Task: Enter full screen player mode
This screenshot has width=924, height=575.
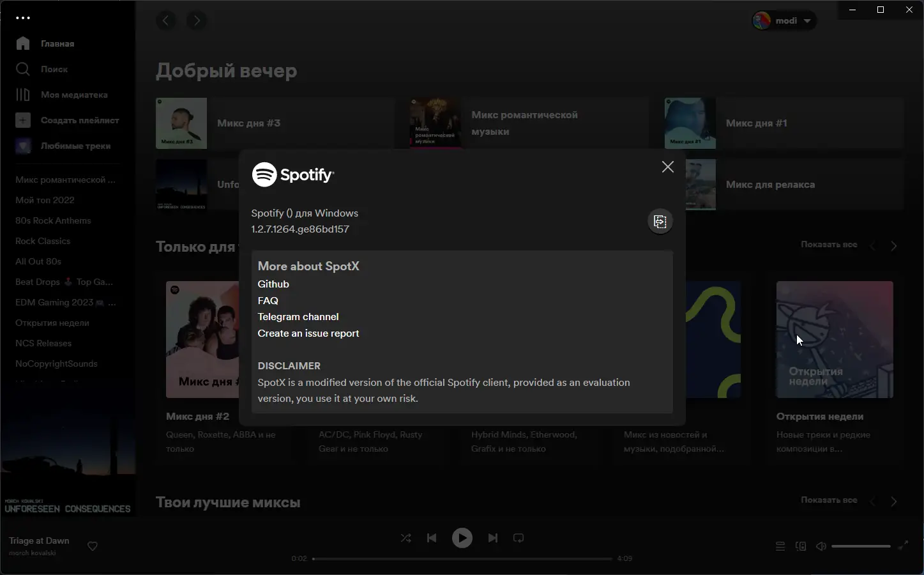Action: tap(903, 546)
